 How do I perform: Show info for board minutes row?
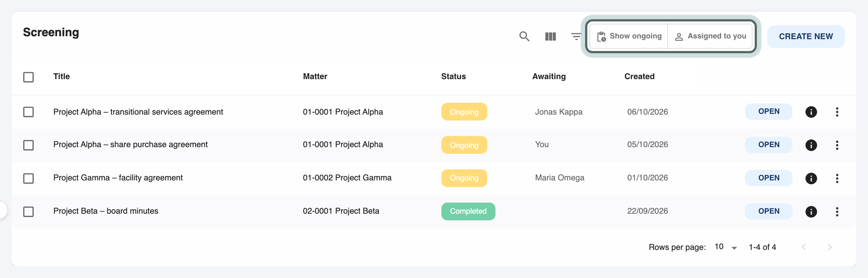point(811,211)
